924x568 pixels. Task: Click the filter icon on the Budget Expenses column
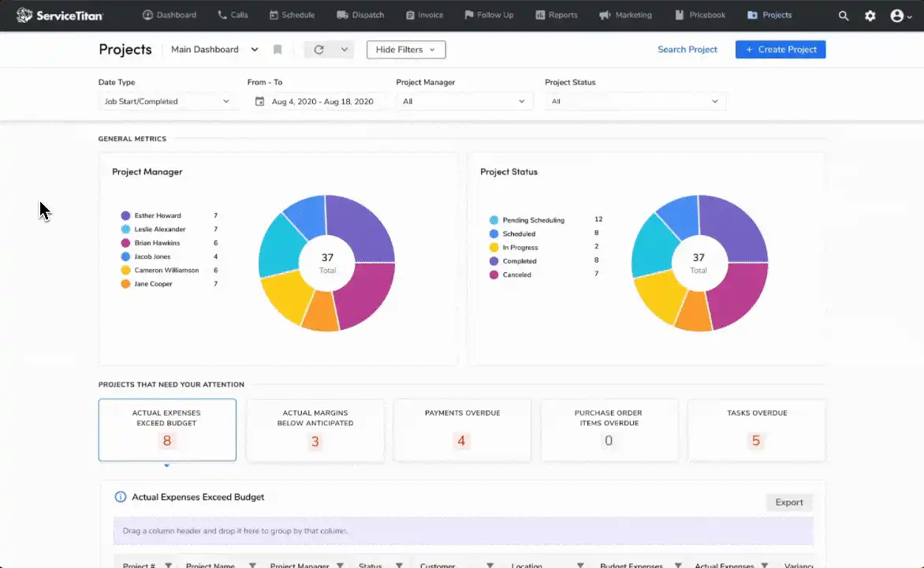[678, 565]
